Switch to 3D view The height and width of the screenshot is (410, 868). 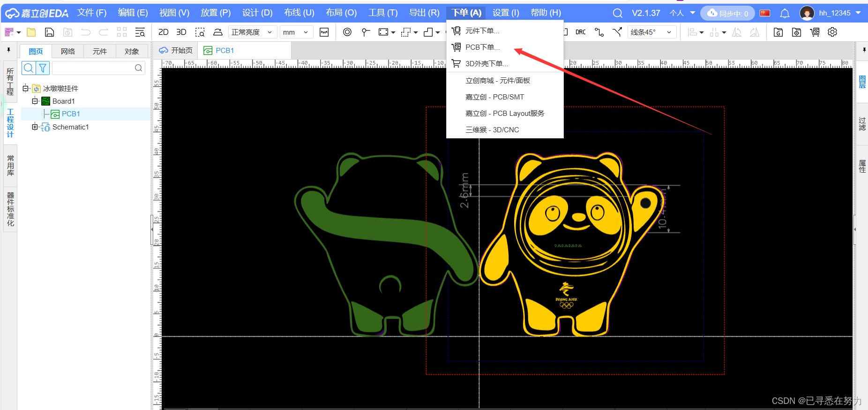(181, 32)
